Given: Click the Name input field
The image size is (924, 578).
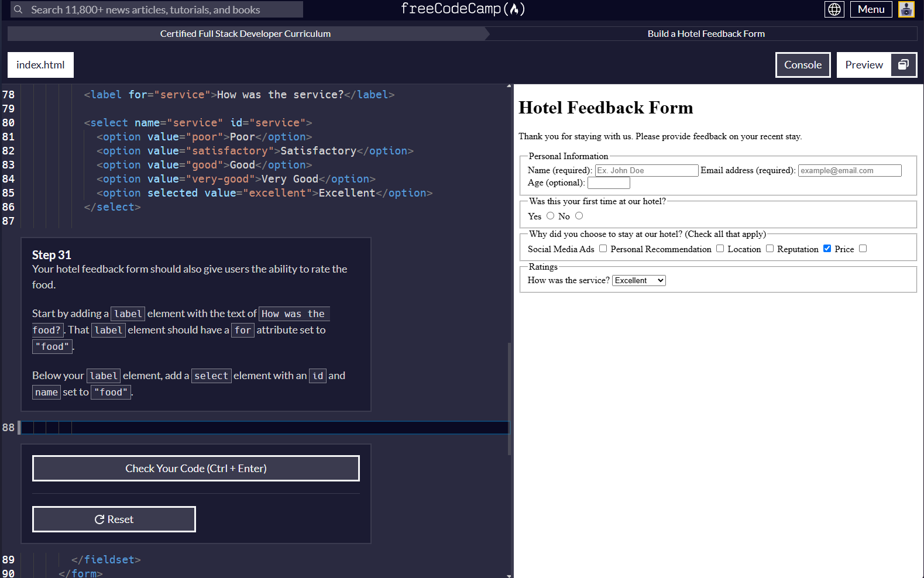Looking at the screenshot, I should (x=647, y=170).
